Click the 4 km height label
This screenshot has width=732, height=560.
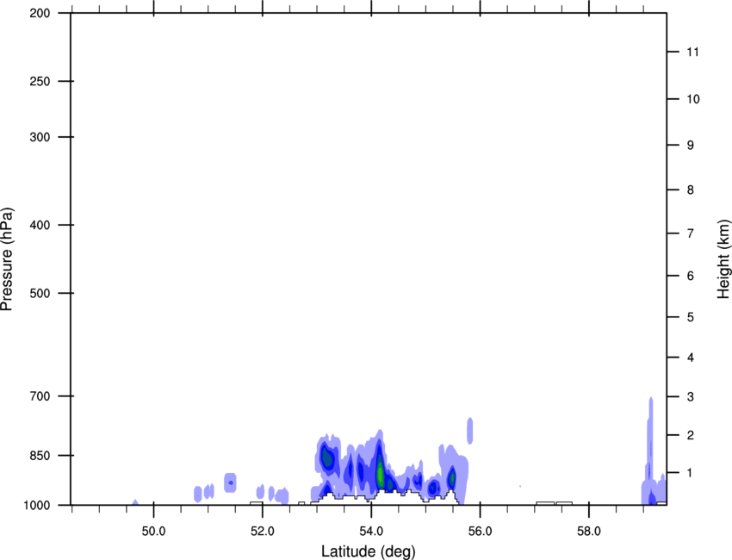[x=690, y=358]
